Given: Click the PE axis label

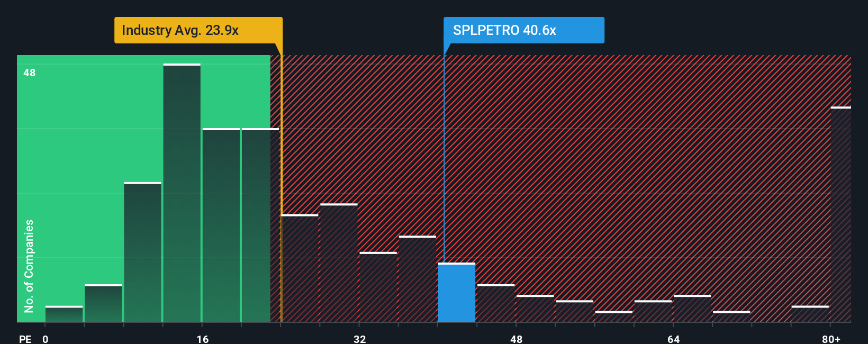Looking at the screenshot, I should (x=25, y=339).
